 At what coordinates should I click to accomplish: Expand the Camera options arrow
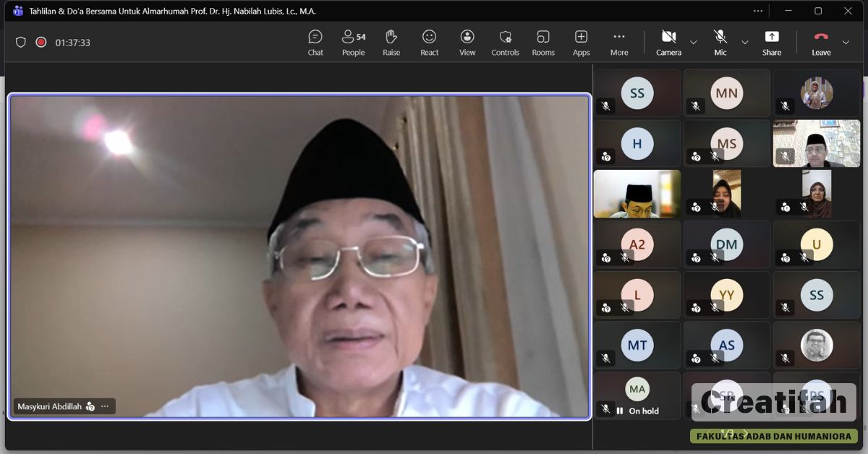(694, 43)
